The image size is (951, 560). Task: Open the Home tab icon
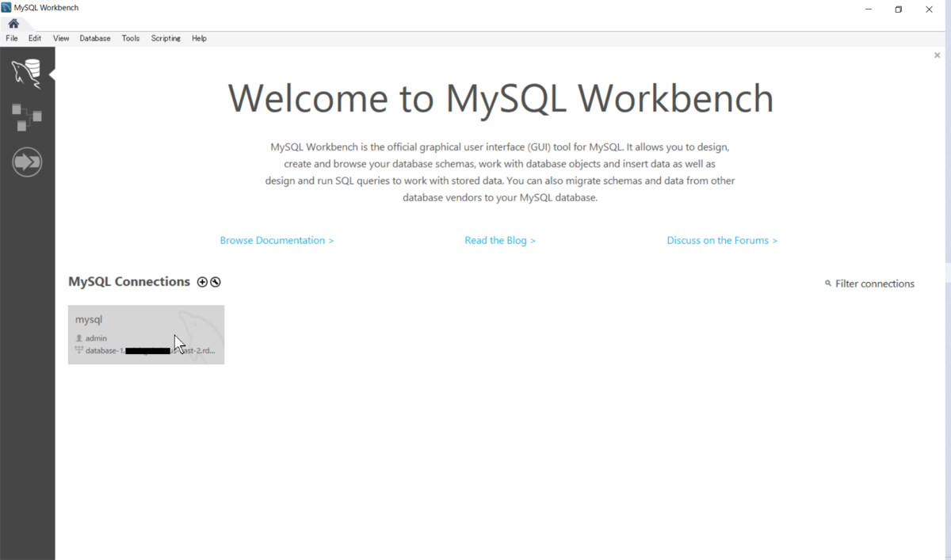tap(13, 23)
